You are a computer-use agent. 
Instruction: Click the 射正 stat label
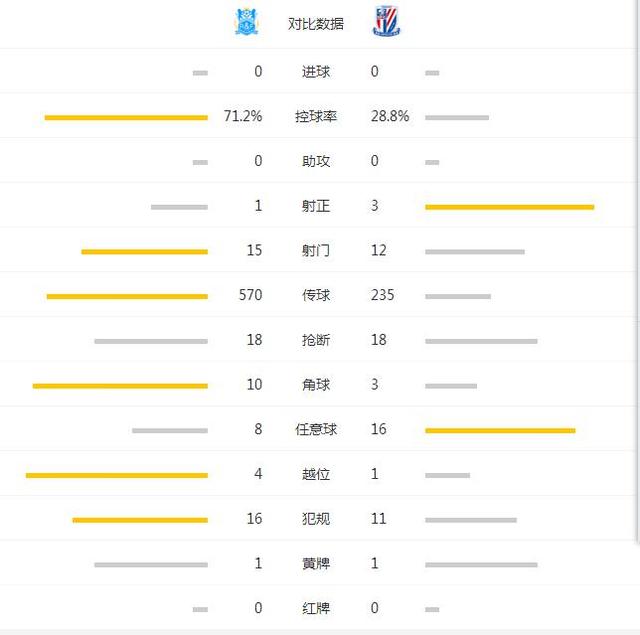coord(316,206)
